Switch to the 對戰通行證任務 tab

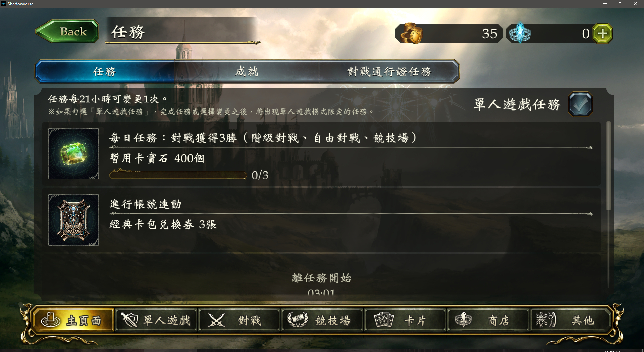pyautogui.click(x=389, y=71)
